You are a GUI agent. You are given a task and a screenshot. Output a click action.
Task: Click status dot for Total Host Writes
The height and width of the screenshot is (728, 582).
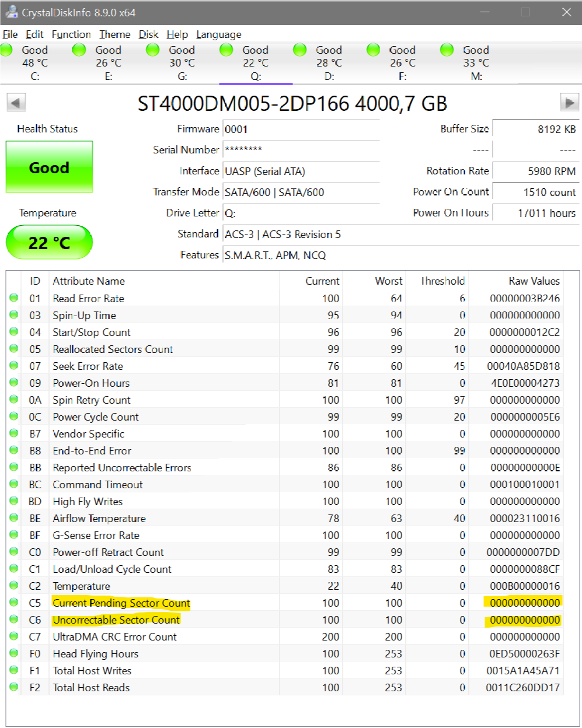[13, 670]
